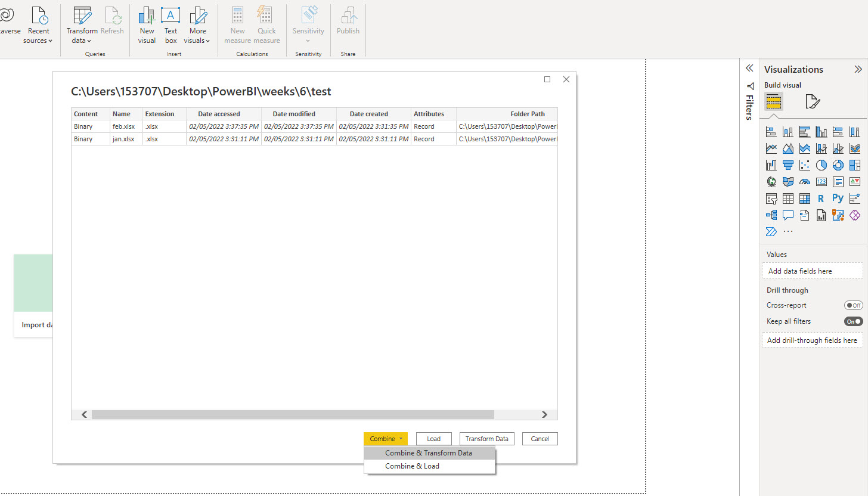The image size is (868, 496).
Task: Add a Q&A speech bubble visual
Action: pos(788,215)
